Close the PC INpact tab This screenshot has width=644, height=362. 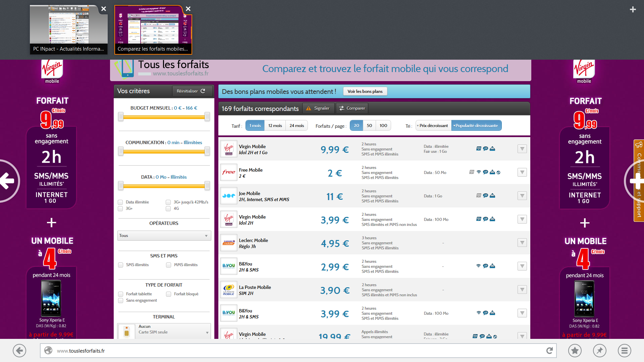104,9
